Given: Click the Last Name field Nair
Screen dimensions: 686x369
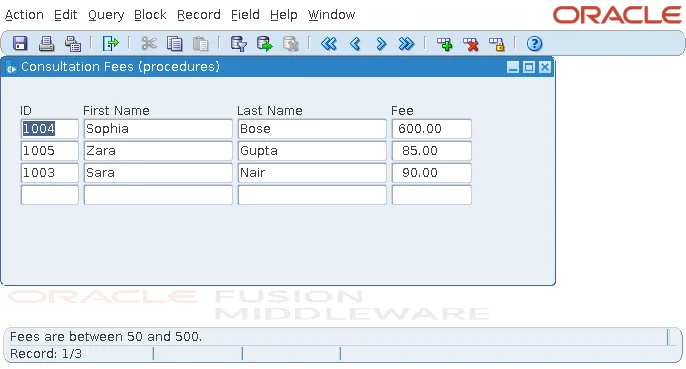Looking at the screenshot, I should 312,172.
